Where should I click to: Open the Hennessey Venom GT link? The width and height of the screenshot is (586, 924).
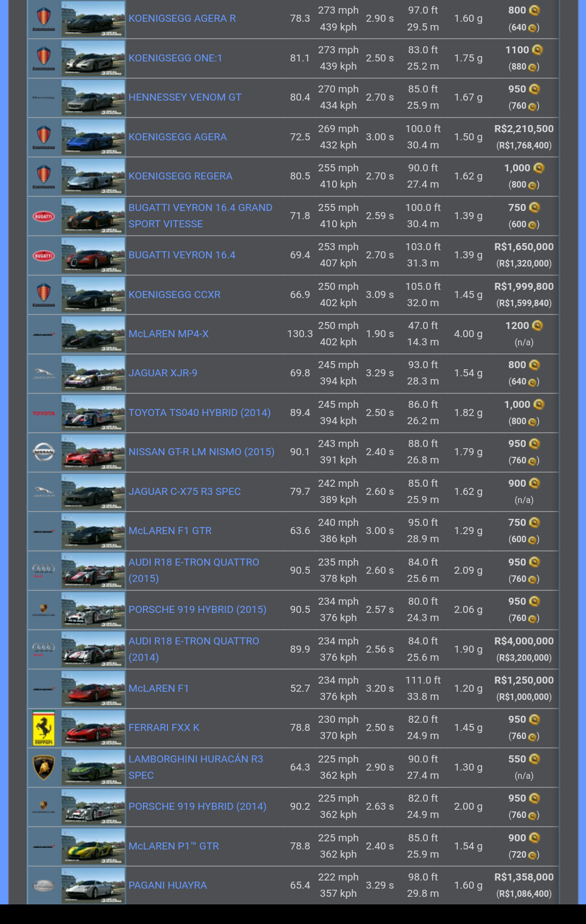185,97
